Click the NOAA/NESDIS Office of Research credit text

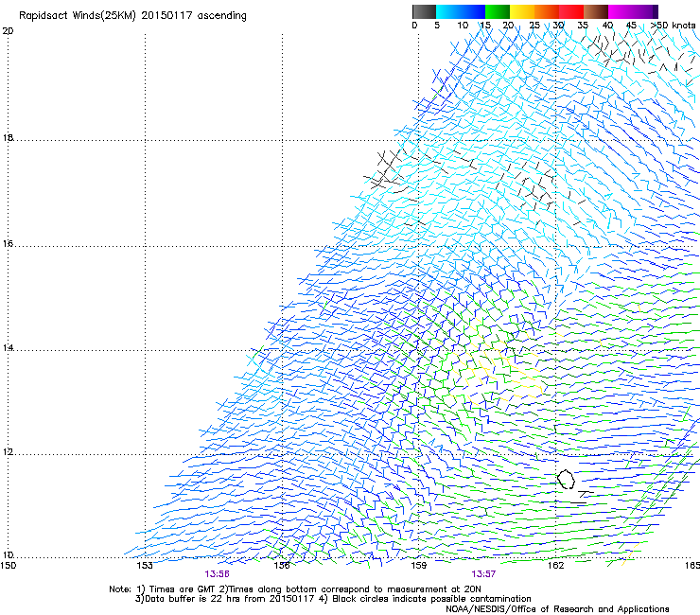pos(557,609)
